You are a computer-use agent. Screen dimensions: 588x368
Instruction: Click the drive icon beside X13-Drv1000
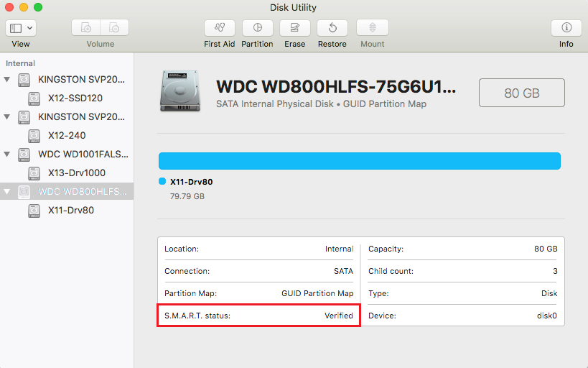point(34,173)
